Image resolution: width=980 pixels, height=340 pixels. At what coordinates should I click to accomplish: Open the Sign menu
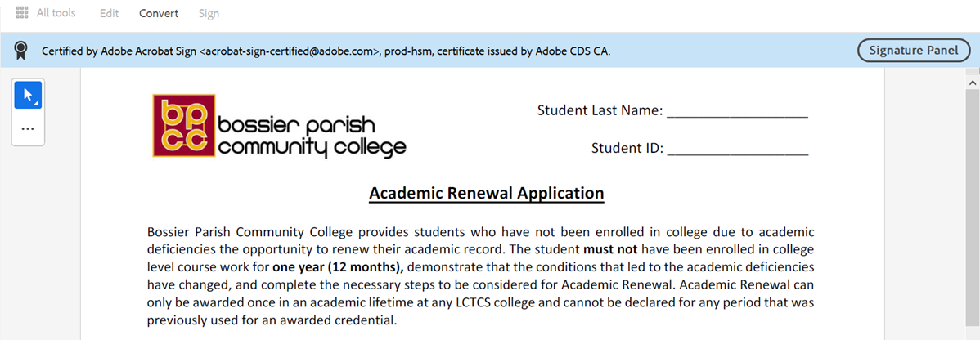coord(209,13)
